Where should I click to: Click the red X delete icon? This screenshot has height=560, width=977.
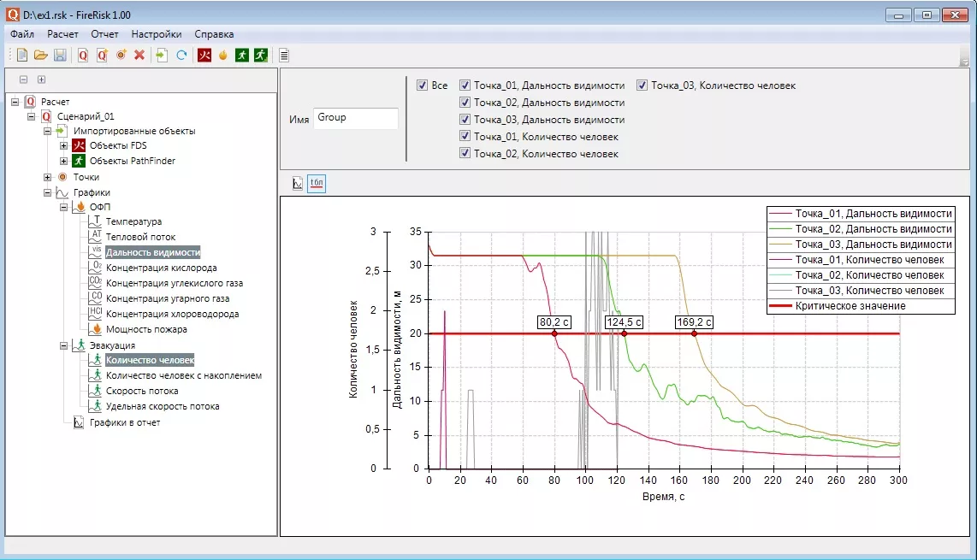(139, 55)
